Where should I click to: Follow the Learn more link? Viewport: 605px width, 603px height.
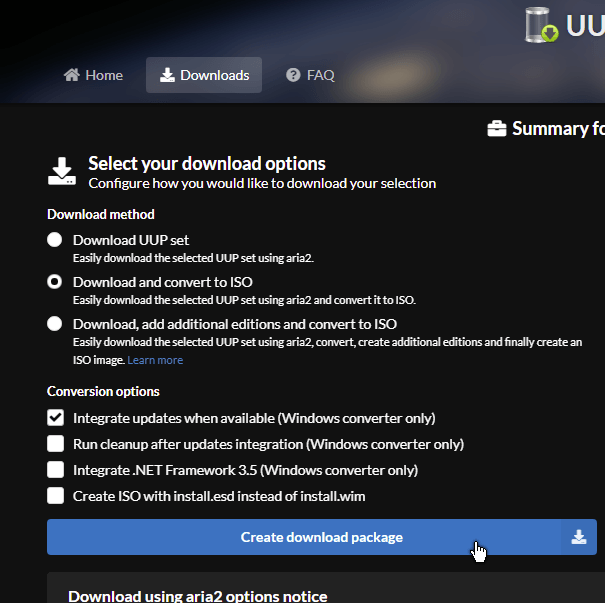tap(155, 360)
